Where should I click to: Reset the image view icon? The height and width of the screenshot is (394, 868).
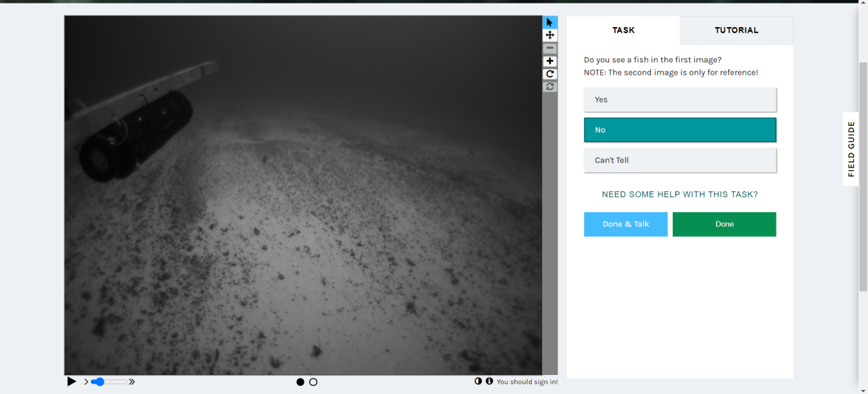click(x=550, y=86)
